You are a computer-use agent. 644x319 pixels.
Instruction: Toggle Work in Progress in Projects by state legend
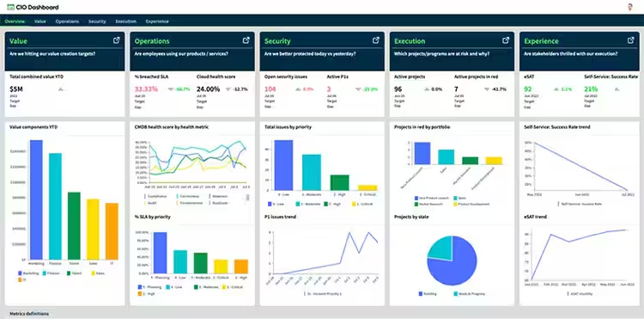pyautogui.click(x=470, y=293)
